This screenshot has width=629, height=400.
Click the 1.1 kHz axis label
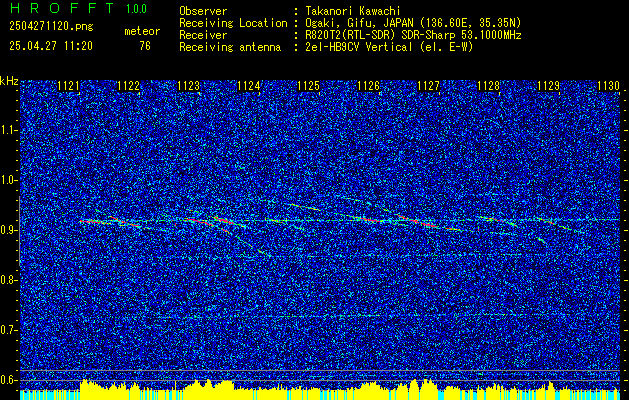9,130
